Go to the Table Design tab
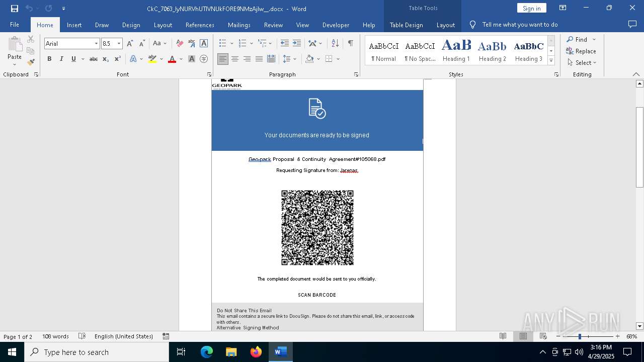 click(x=406, y=25)
